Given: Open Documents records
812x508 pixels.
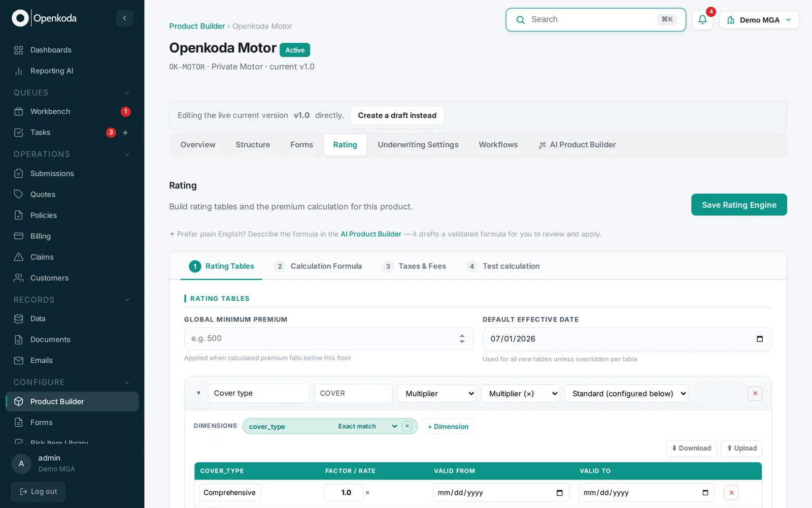Looking at the screenshot, I should click(x=72, y=339).
